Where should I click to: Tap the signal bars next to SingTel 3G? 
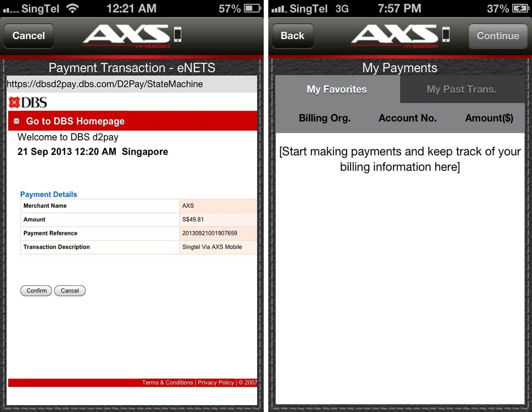click(279, 9)
